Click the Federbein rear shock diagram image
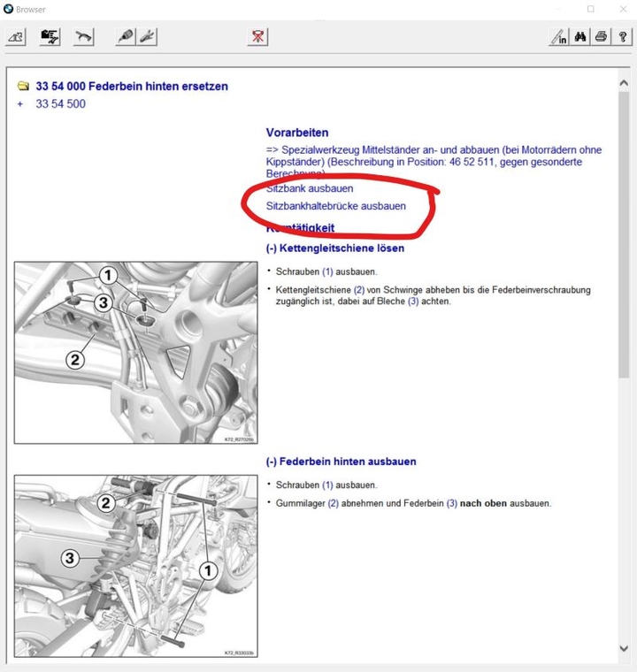 point(136,566)
